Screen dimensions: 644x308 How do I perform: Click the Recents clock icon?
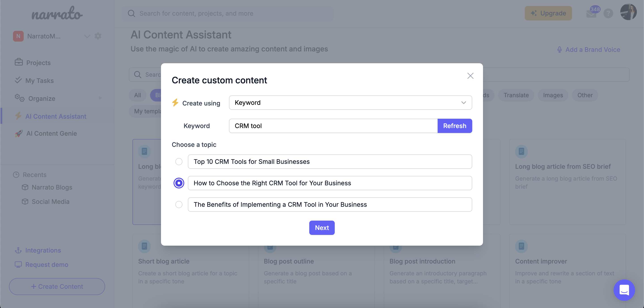click(16, 175)
